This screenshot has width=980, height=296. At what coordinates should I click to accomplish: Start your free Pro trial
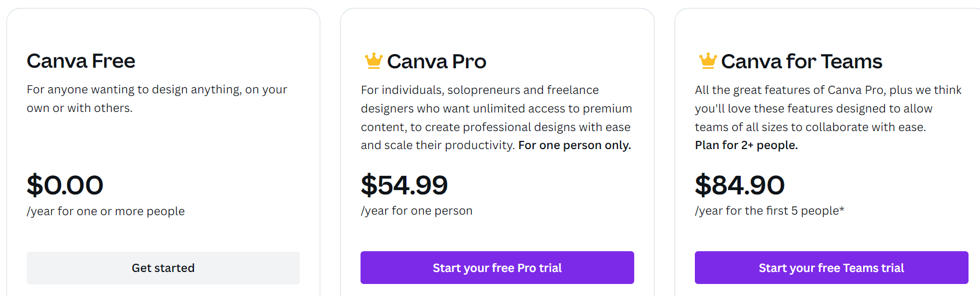click(497, 268)
